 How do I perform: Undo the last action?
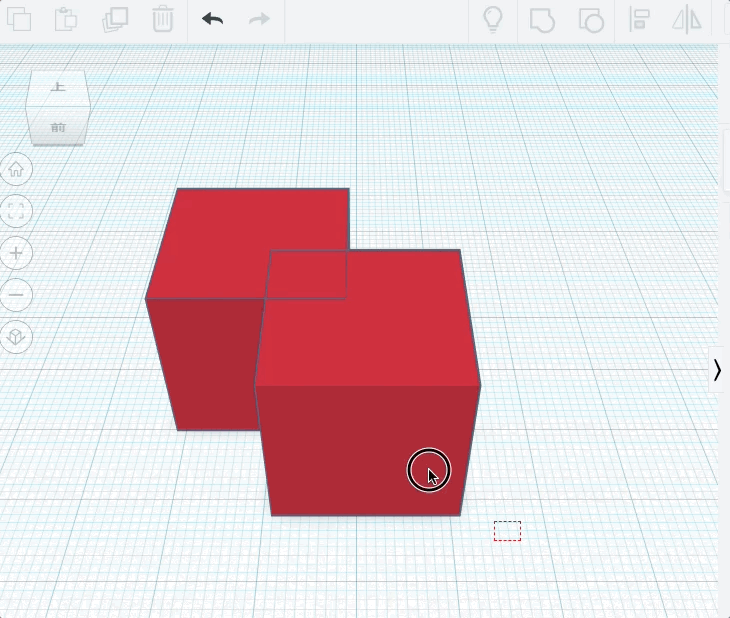click(212, 20)
